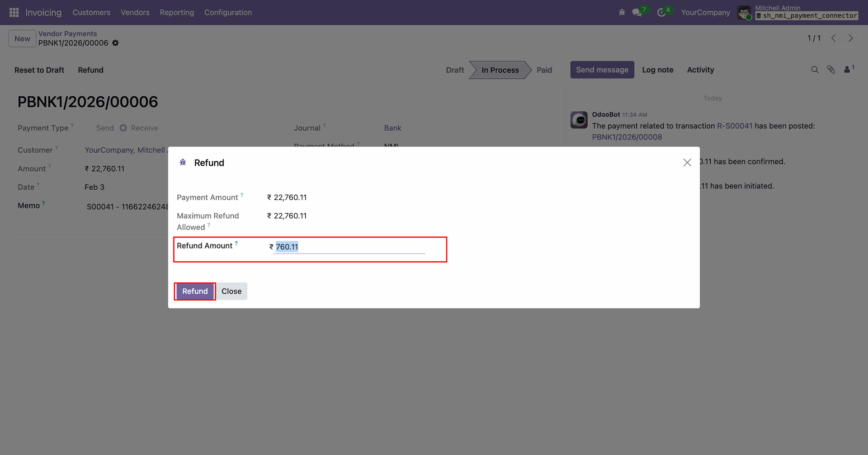The height and width of the screenshot is (455, 868).
Task: Open the apps grid menu icon
Action: pyautogui.click(x=14, y=12)
